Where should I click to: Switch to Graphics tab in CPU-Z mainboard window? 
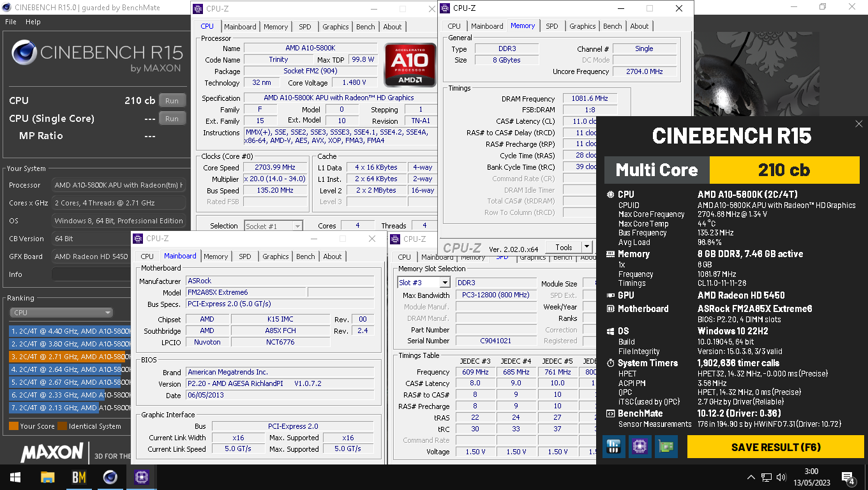click(276, 256)
